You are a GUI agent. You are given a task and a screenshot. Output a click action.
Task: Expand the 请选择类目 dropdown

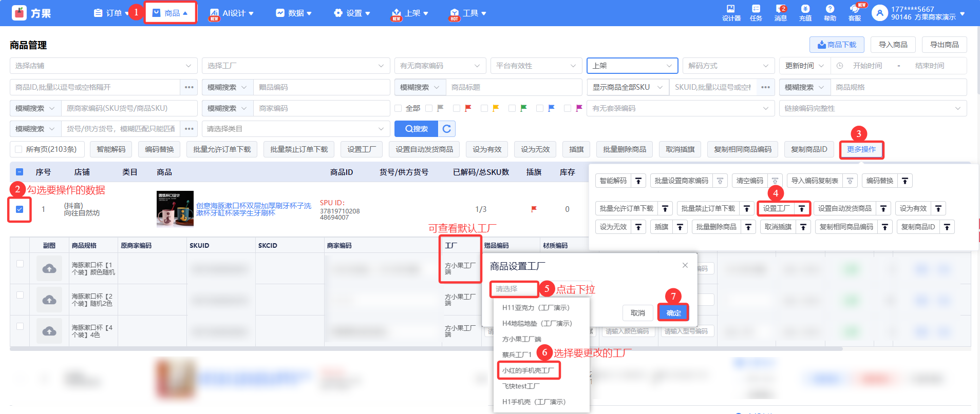[296, 129]
